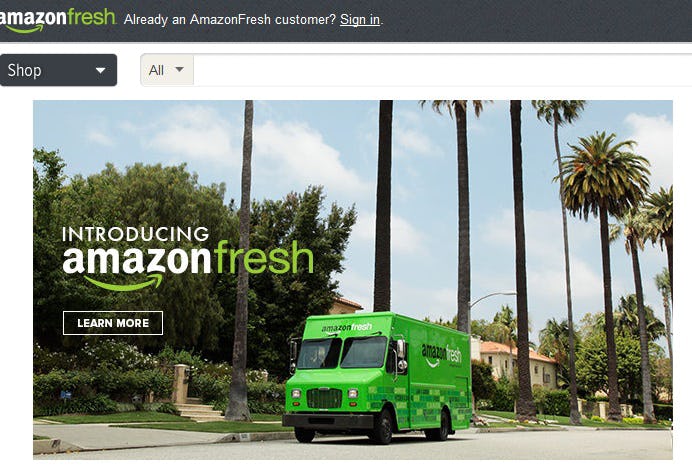Expand the All search category dropdown
The image size is (692, 466).
(x=167, y=70)
